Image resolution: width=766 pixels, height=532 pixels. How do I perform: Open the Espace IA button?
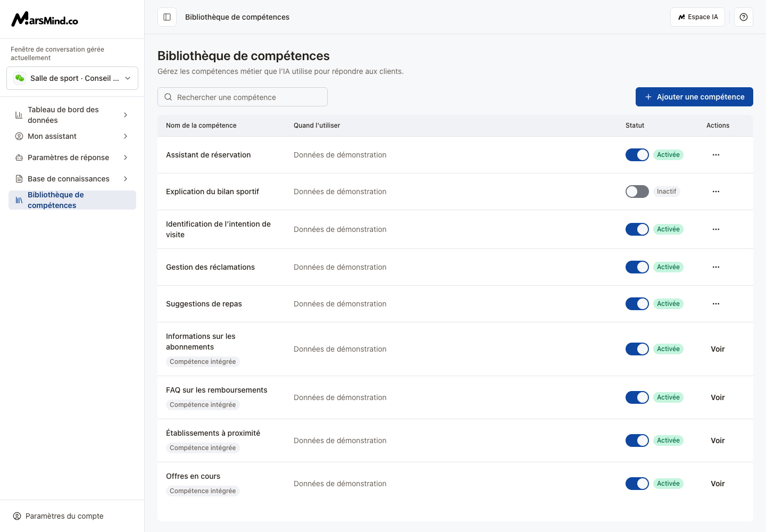697,17
